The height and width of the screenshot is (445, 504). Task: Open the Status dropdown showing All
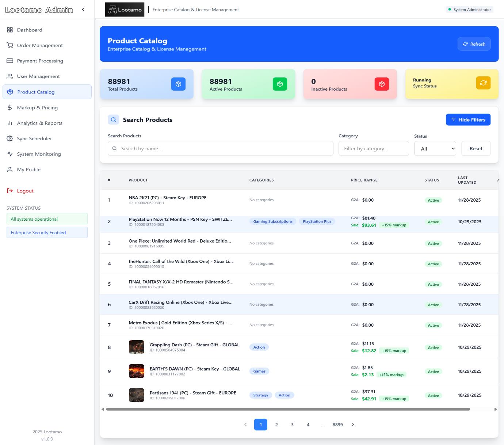(x=435, y=148)
